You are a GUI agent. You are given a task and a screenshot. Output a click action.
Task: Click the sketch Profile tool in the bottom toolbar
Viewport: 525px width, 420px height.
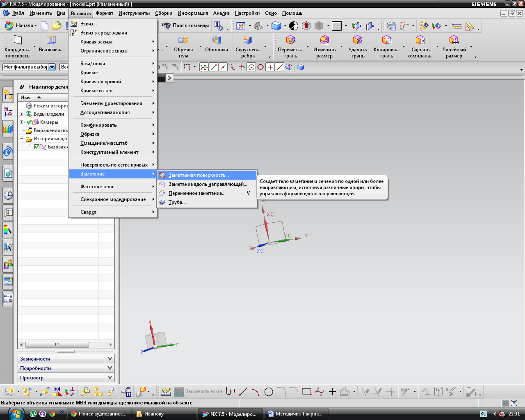tap(231, 392)
